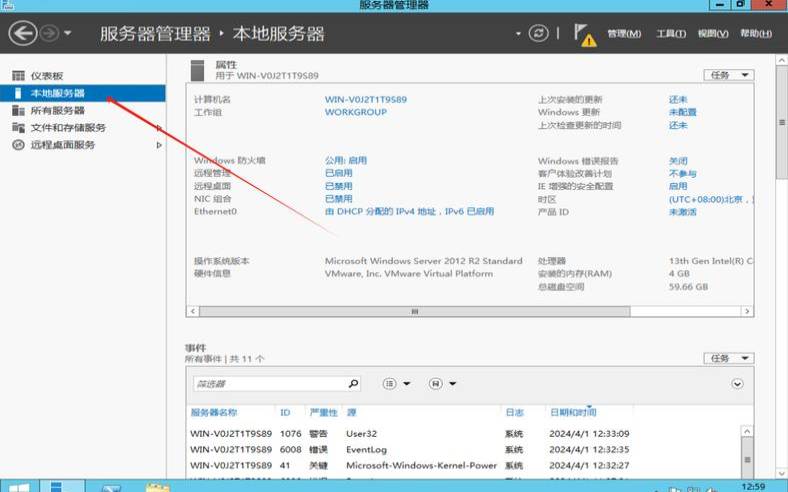Open the navigation history dropdown arrow
788x492 pixels.
tap(67, 34)
